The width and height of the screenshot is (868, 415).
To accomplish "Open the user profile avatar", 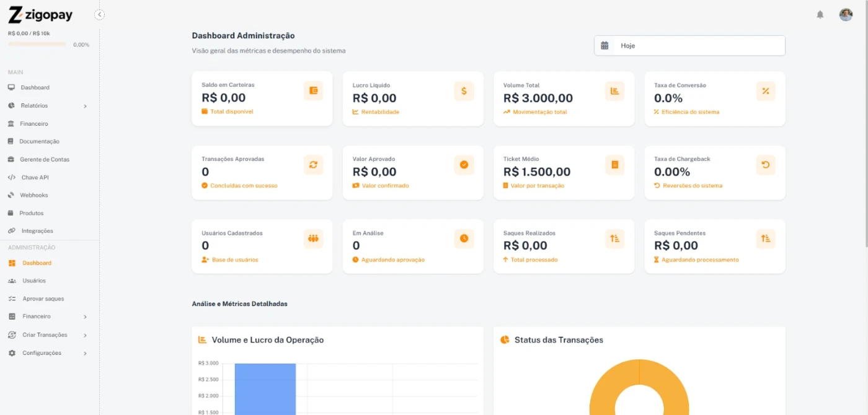I will (x=846, y=15).
